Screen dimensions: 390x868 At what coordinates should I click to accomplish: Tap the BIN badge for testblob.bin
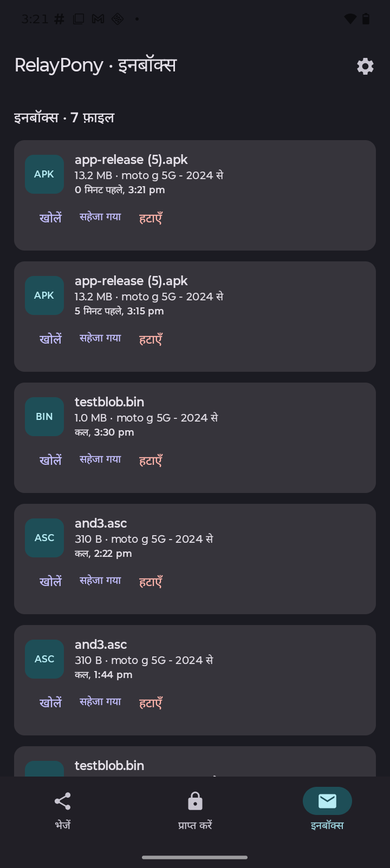(x=44, y=417)
